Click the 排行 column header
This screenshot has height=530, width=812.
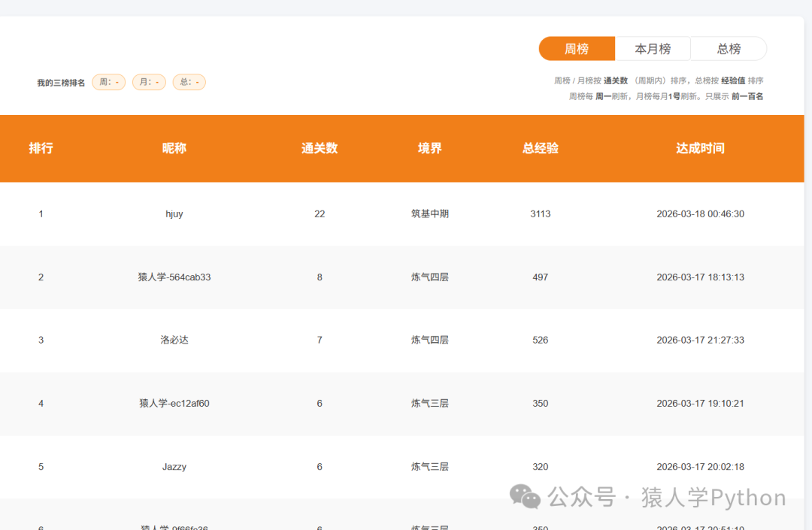click(41, 149)
